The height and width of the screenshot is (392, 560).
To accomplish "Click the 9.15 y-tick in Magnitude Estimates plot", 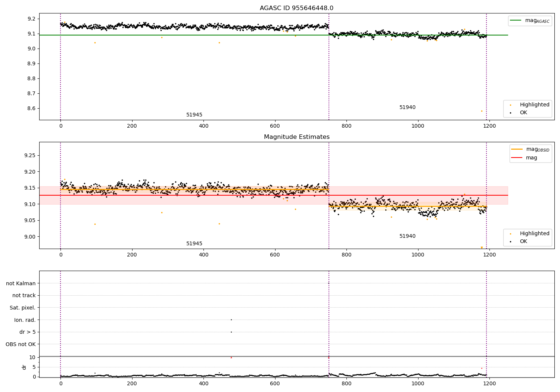I will tap(30, 188).
